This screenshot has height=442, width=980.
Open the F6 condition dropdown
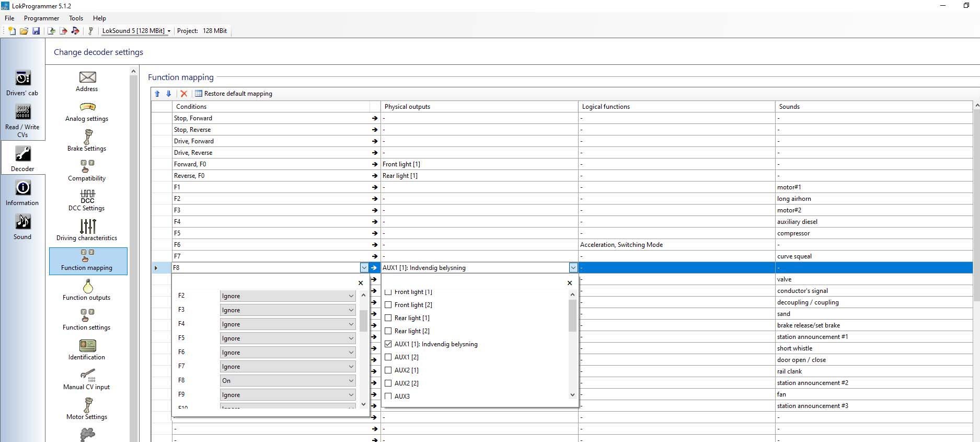tap(287, 353)
